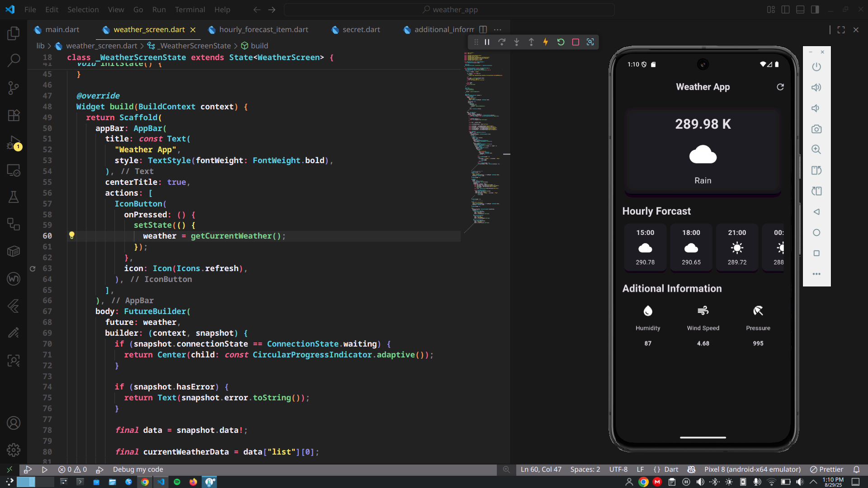
Task: Take emulator screenshot with camera icon
Action: 816,129
